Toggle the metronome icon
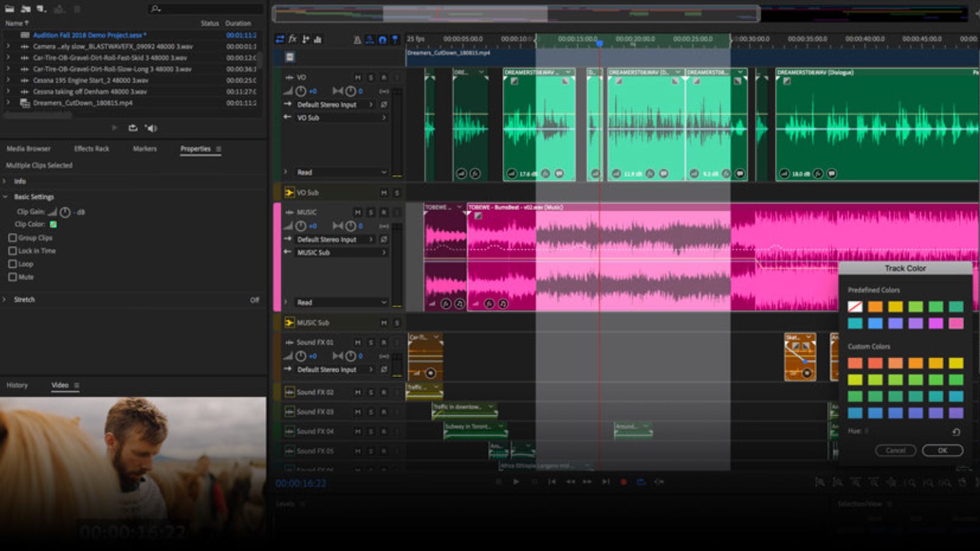Viewport: 980px width, 551px height. [x=357, y=40]
